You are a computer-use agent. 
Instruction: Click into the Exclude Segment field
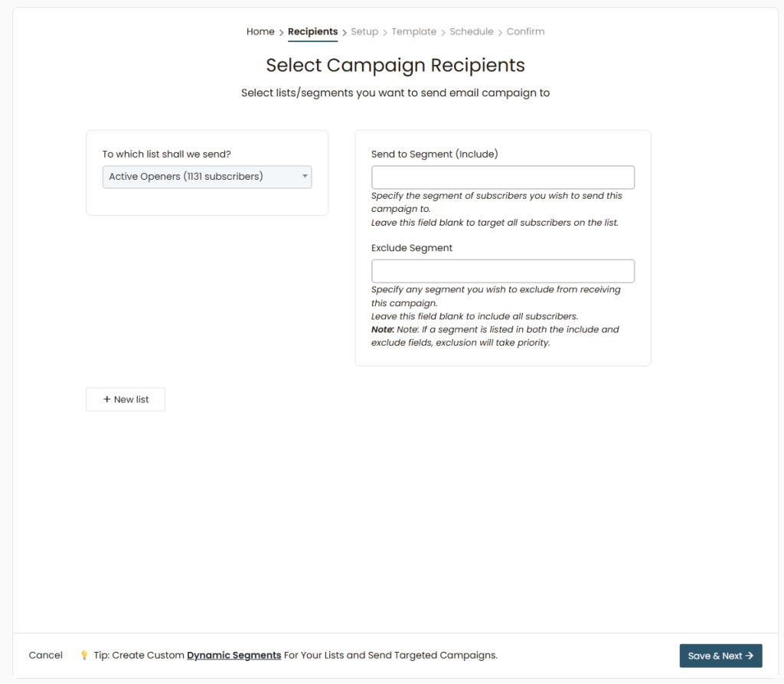click(502, 272)
